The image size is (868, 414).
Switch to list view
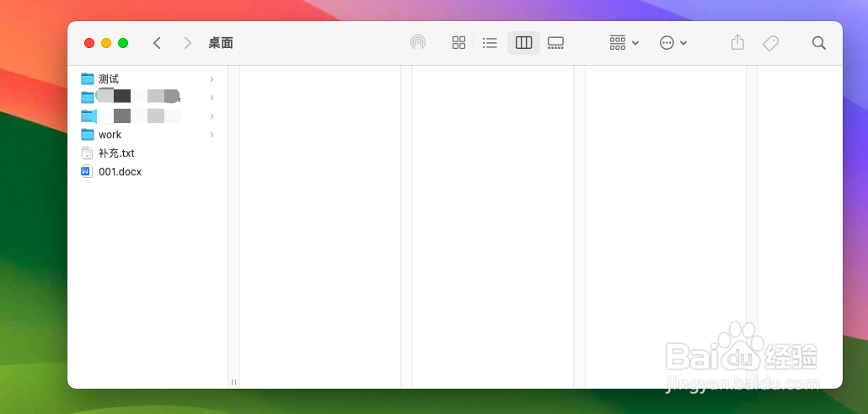pos(490,43)
